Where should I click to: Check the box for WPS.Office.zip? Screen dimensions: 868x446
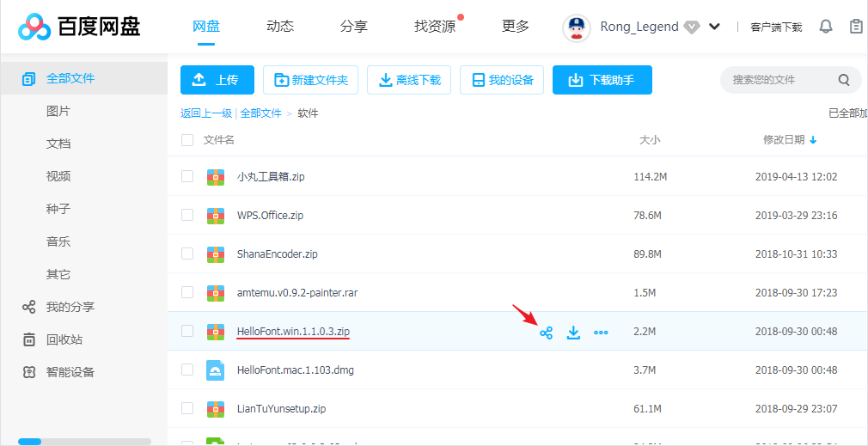pos(187,215)
